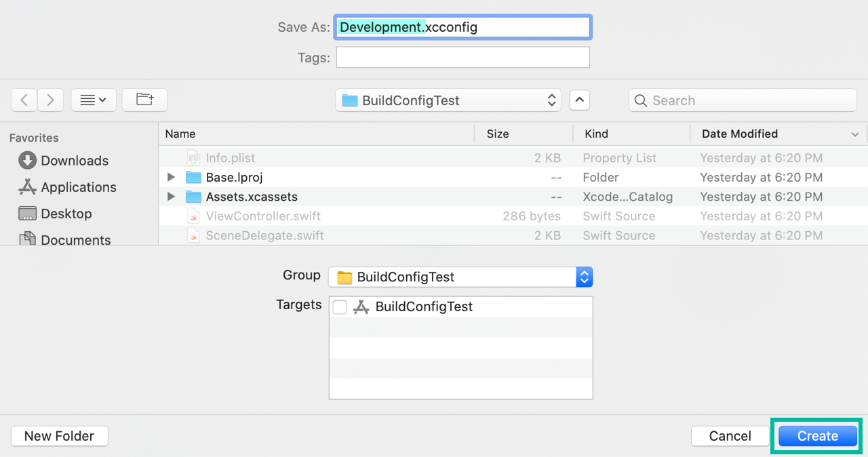Click the new folder toolbar icon

[x=144, y=100]
